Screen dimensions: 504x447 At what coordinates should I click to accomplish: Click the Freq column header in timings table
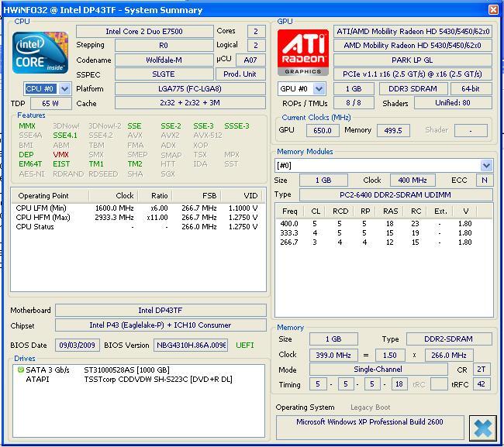pyautogui.click(x=290, y=211)
